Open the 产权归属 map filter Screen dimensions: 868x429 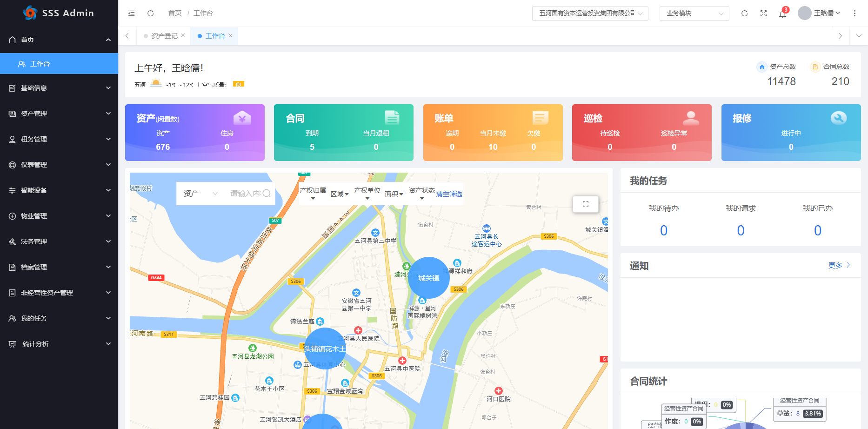coord(313,194)
